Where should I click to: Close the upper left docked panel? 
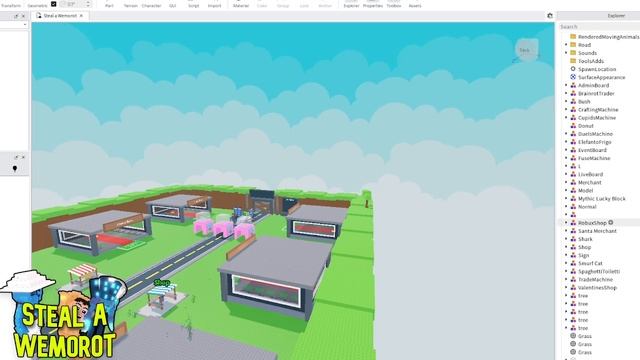[23, 16]
